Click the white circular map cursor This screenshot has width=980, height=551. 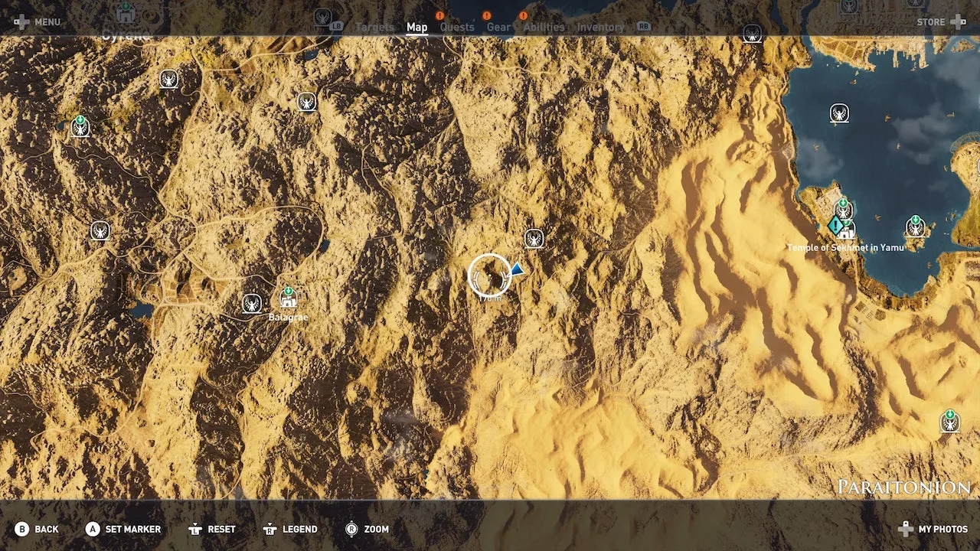pyautogui.click(x=489, y=275)
